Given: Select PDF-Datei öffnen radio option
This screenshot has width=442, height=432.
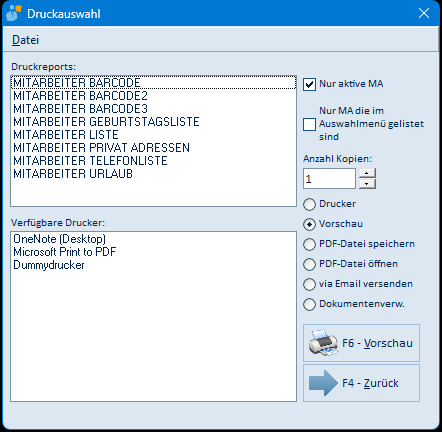Looking at the screenshot, I should 309,264.
